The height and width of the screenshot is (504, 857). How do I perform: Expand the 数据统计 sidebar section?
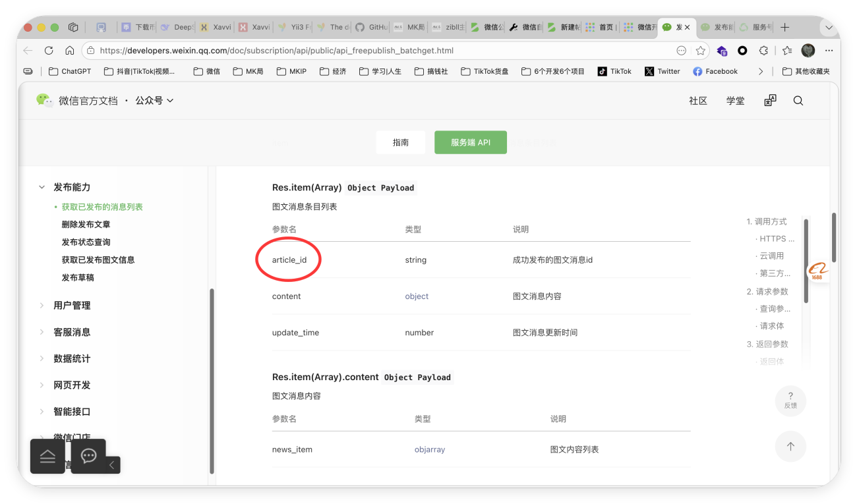[x=72, y=358]
